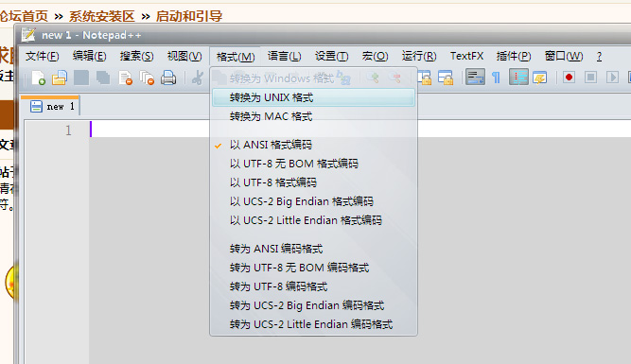The width and height of the screenshot is (631, 364).
Task: Select 以 UTF-8 格式编码 option
Action: [x=313, y=182]
